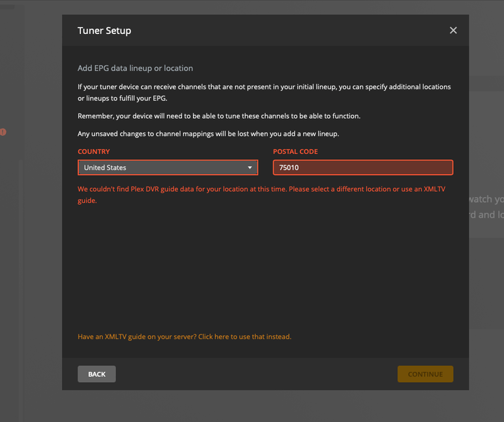Click the Postal Code field containing 75010
This screenshot has width=504, height=422.
363,168
